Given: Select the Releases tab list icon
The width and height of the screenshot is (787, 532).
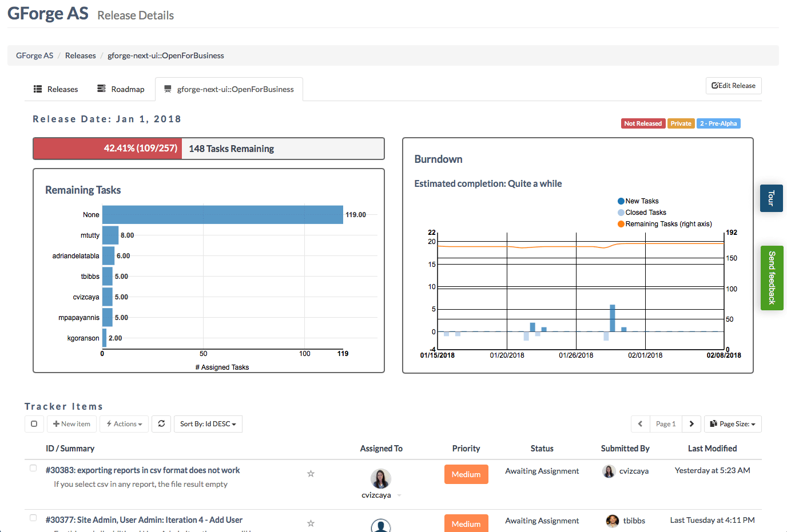Looking at the screenshot, I should (37, 89).
